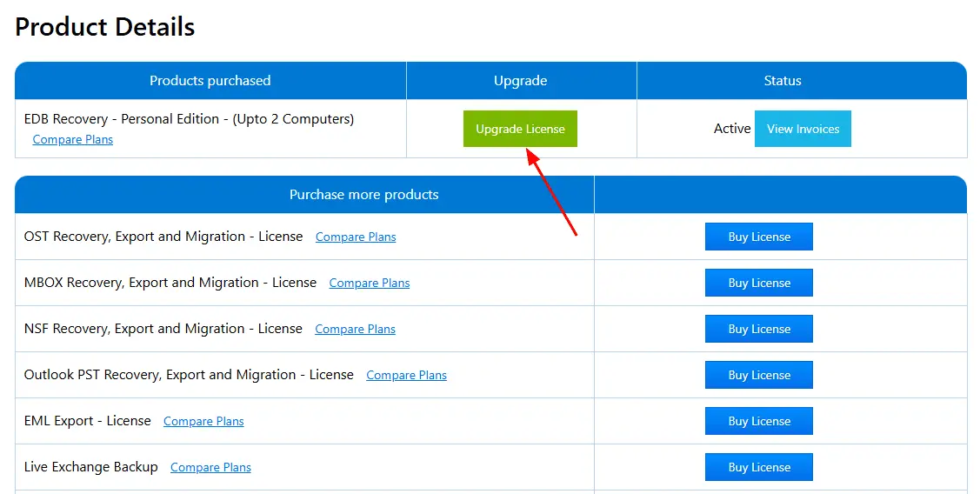Buy License for MBOX Recovery
The width and height of the screenshot is (980, 494).
tap(758, 283)
